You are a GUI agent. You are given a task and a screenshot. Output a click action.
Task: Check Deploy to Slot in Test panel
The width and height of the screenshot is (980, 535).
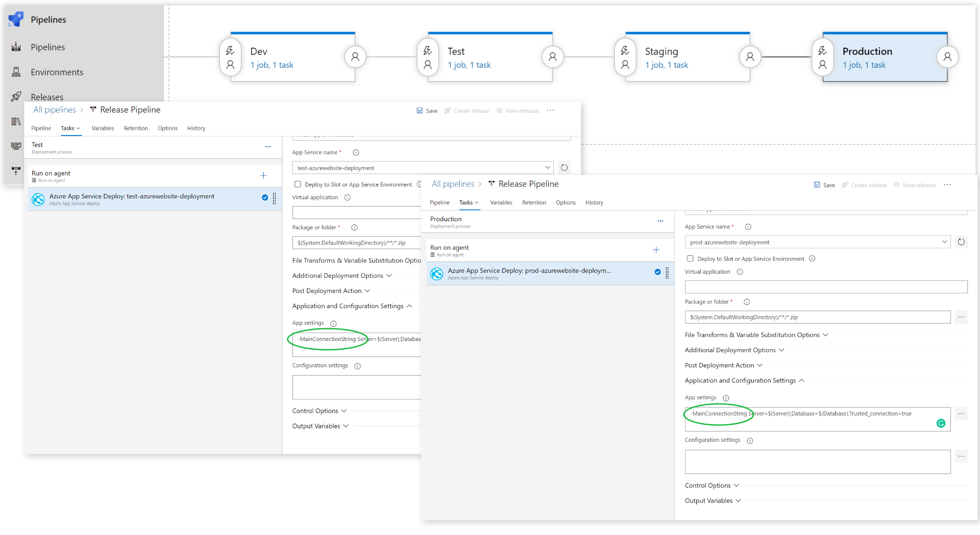(x=298, y=184)
